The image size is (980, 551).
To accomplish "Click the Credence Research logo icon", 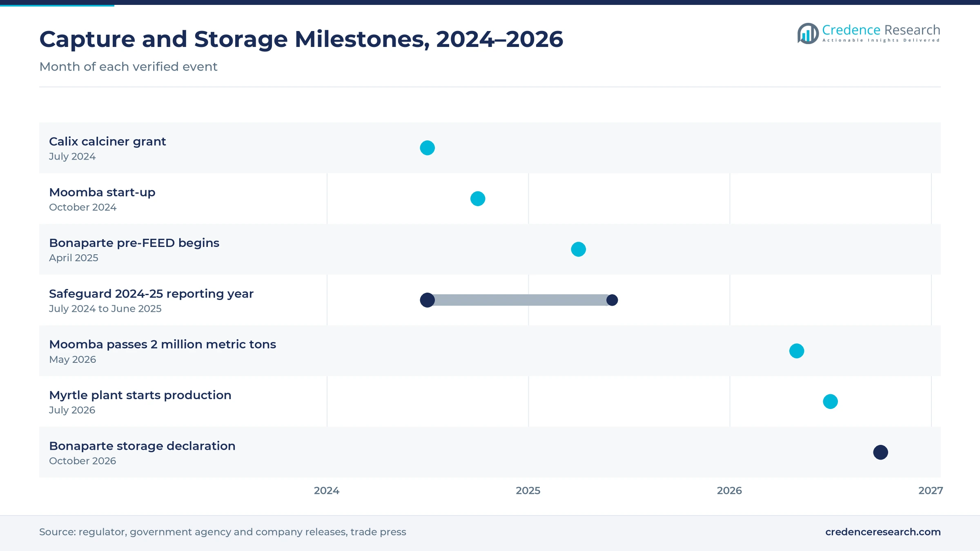I will pos(808,33).
